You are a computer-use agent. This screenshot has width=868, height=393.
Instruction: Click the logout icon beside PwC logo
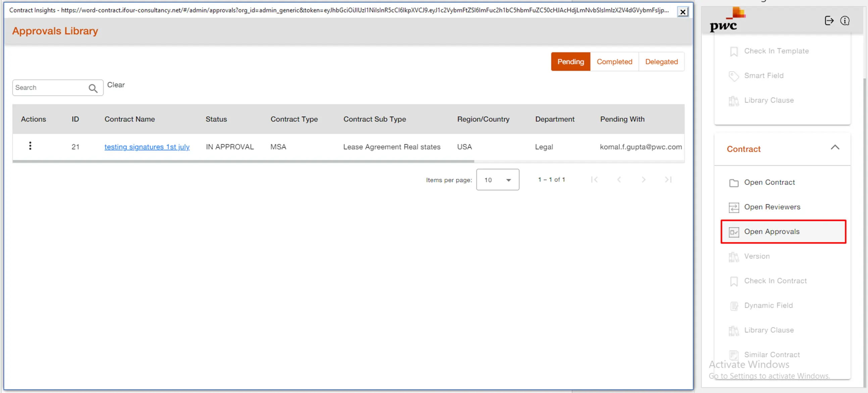[x=829, y=20]
